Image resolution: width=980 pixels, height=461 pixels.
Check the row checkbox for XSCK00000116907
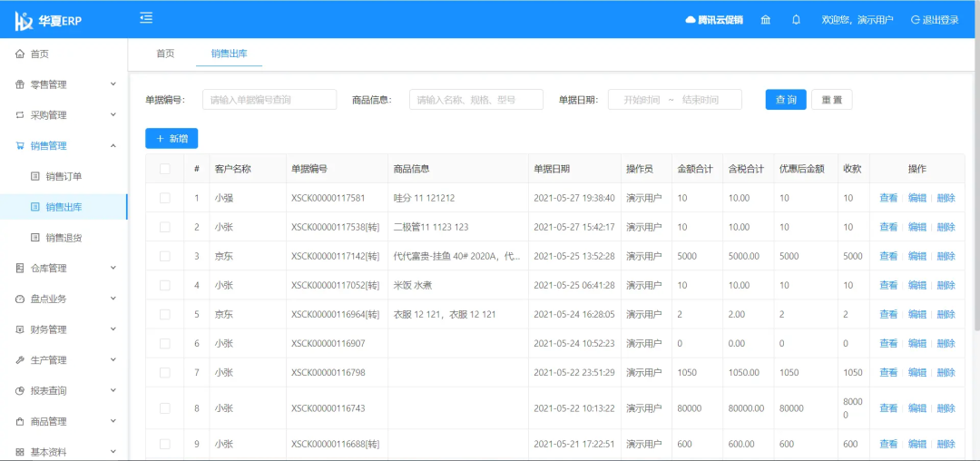pos(164,344)
